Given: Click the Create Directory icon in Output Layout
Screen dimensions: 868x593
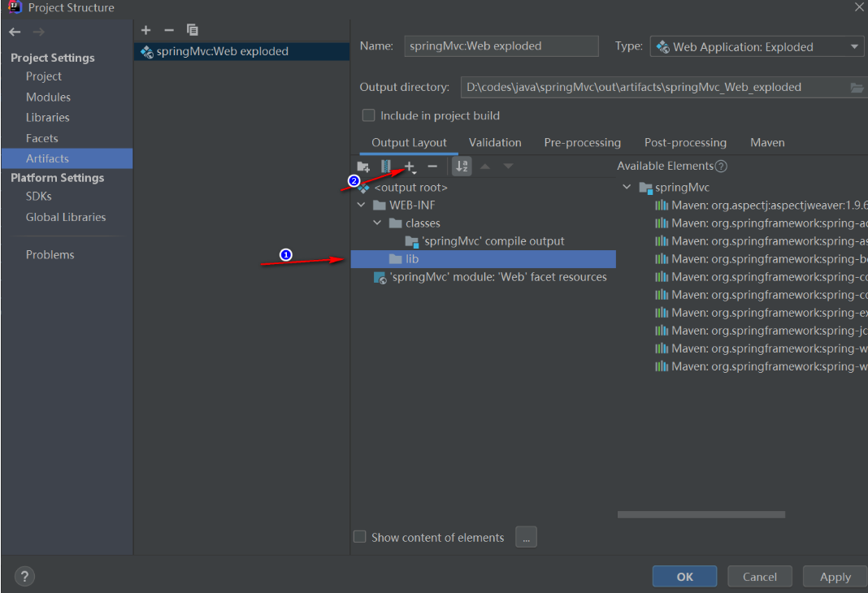Looking at the screenshot, I should (363, 166).
